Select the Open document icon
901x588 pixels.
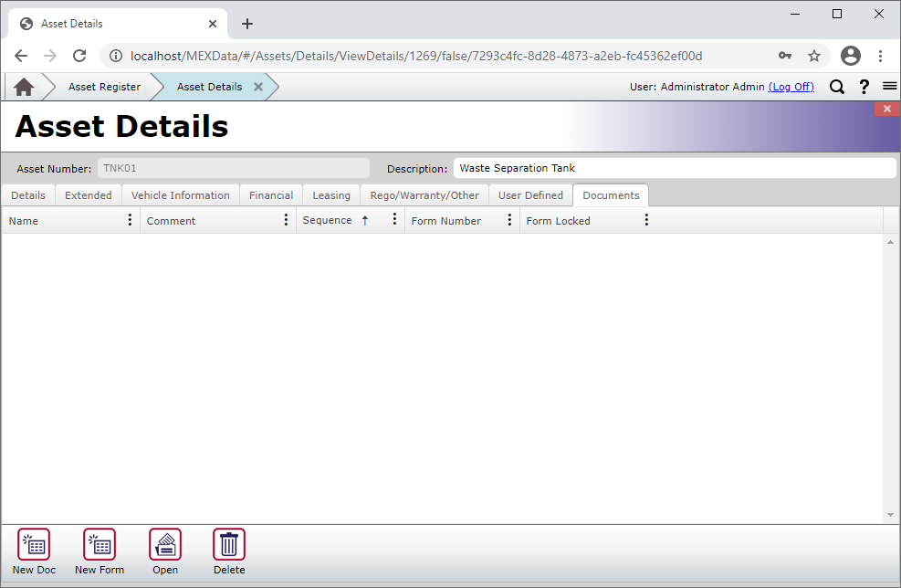click(x=165, y=545)
